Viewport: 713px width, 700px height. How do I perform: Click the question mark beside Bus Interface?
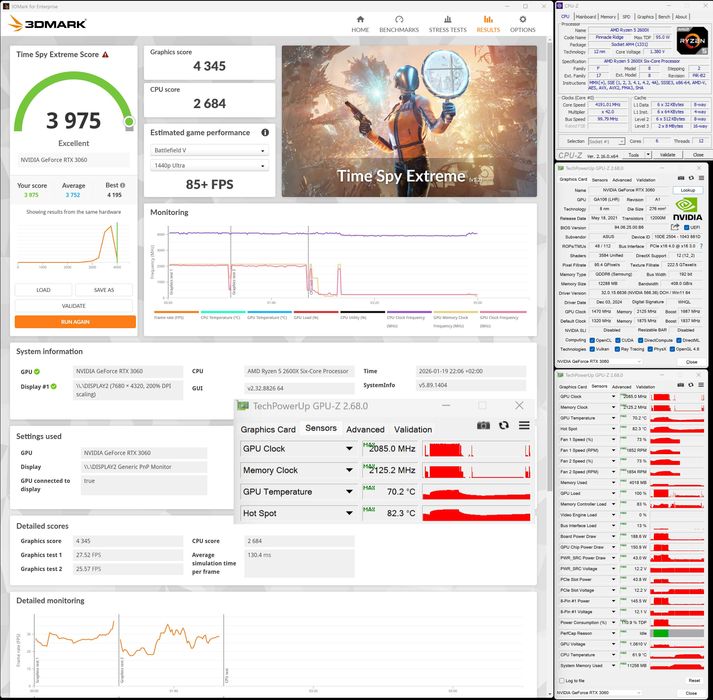pyautogui.click(x=701, y=246)
